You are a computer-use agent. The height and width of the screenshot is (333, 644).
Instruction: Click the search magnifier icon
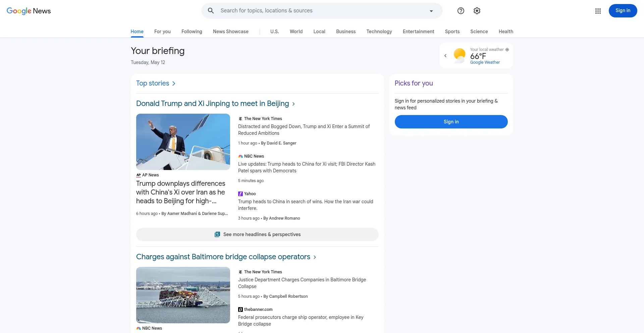point(211,11)
